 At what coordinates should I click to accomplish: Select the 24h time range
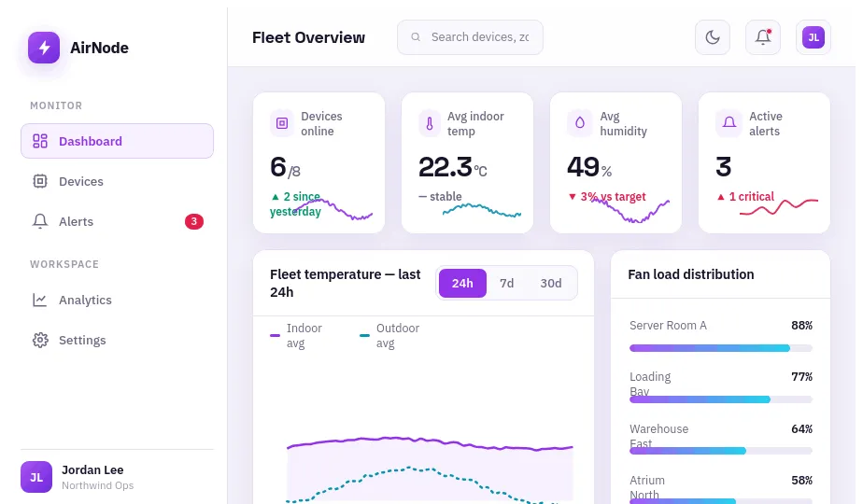click(462, 284)
